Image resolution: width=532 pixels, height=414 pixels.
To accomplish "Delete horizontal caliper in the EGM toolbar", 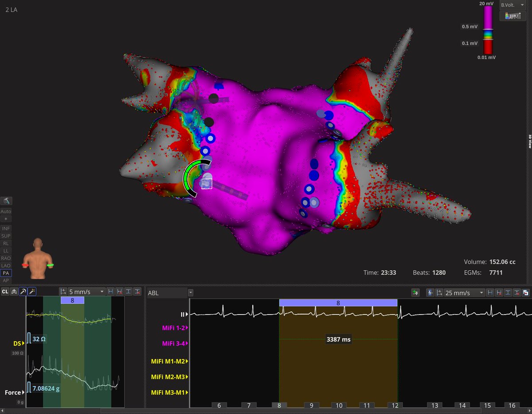I will [499, 293].
